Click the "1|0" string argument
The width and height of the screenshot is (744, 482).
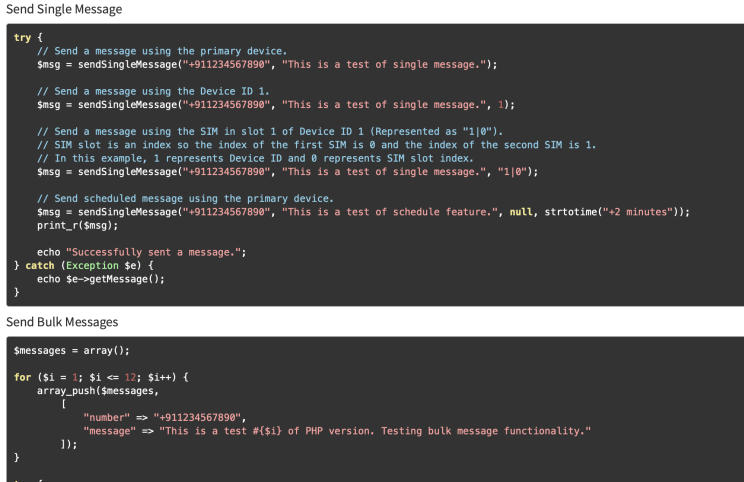(512, 172)
